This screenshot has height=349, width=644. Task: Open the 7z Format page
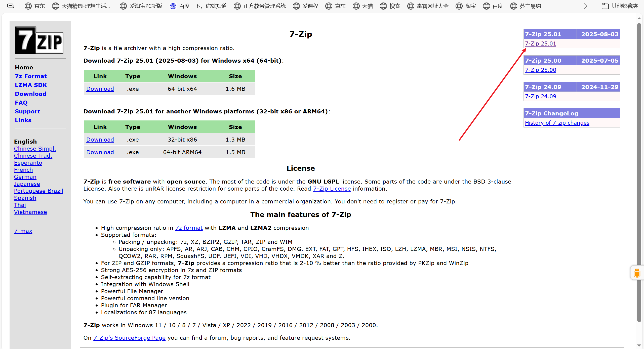31,76
